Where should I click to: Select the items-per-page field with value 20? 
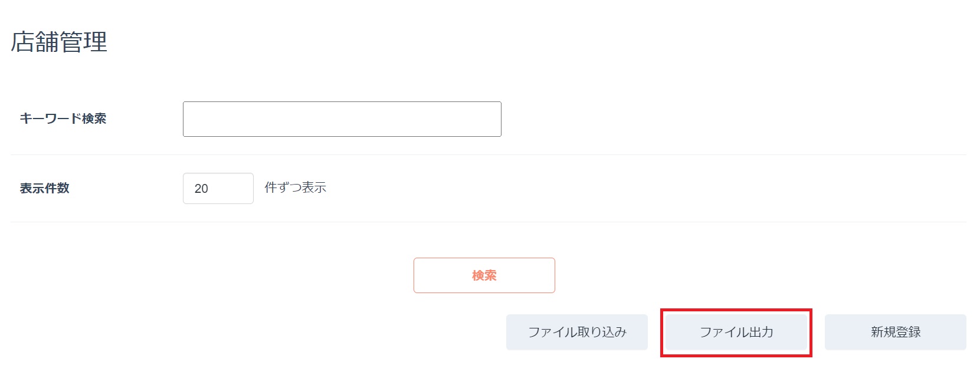(x=218, y=189)
